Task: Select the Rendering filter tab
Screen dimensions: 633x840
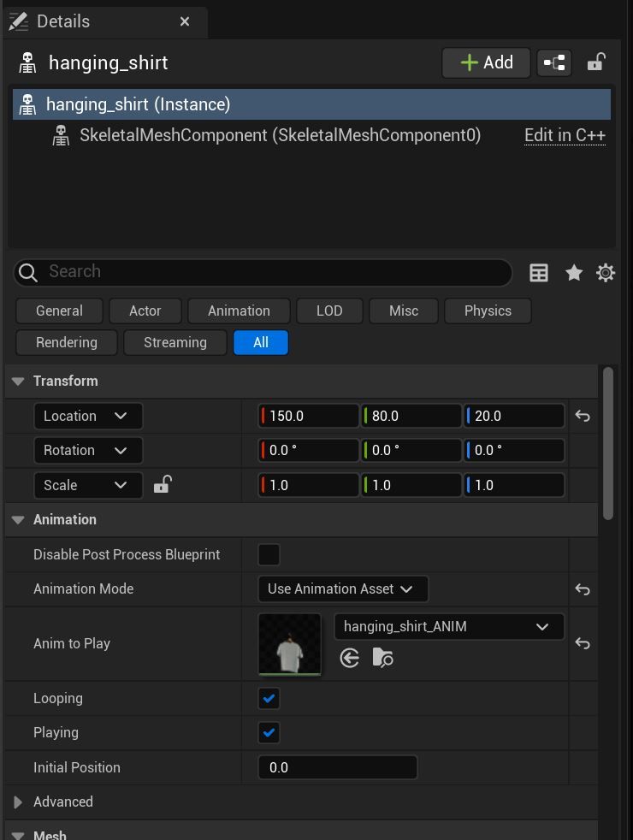Action: (67, 342)
